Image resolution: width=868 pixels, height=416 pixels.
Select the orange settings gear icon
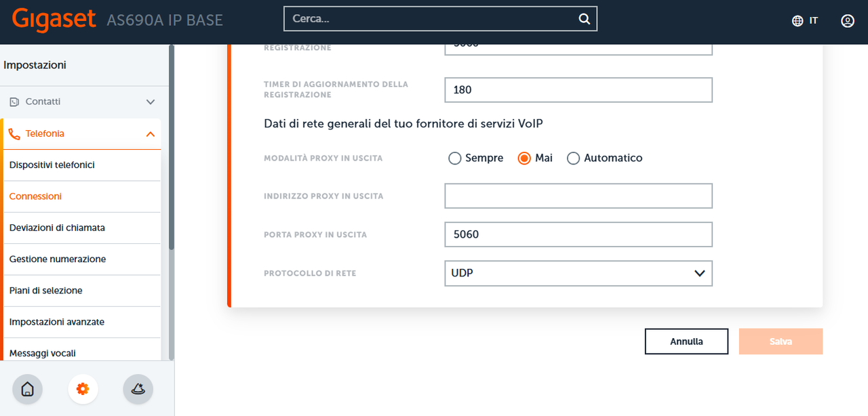pyautogui.click(x=83, y=389)
